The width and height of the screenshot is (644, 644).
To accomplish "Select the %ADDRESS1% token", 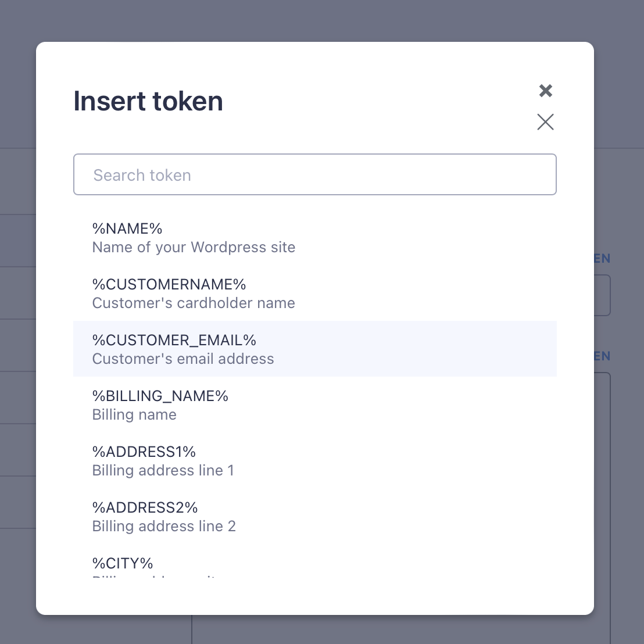I will coord(144,452).
